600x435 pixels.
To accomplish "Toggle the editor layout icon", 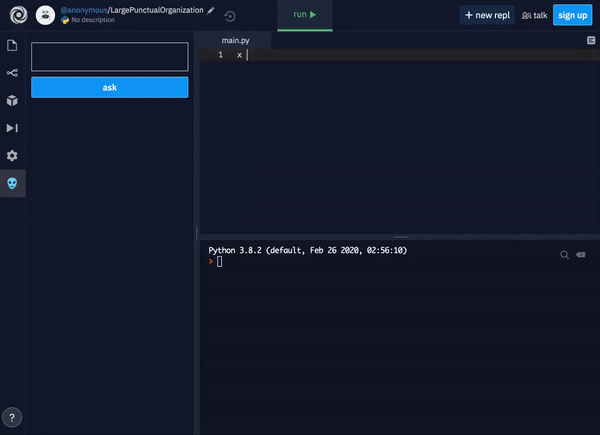I will click(591, 40).
